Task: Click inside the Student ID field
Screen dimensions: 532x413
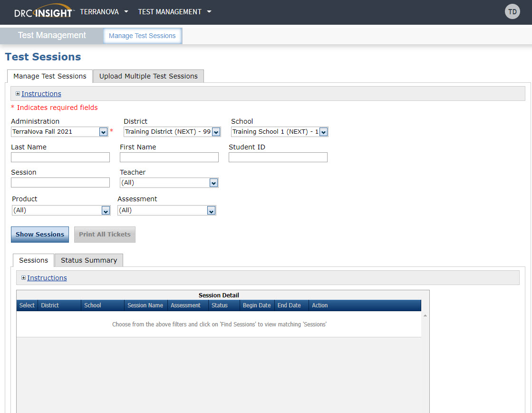Action: [x=278, y=157]
